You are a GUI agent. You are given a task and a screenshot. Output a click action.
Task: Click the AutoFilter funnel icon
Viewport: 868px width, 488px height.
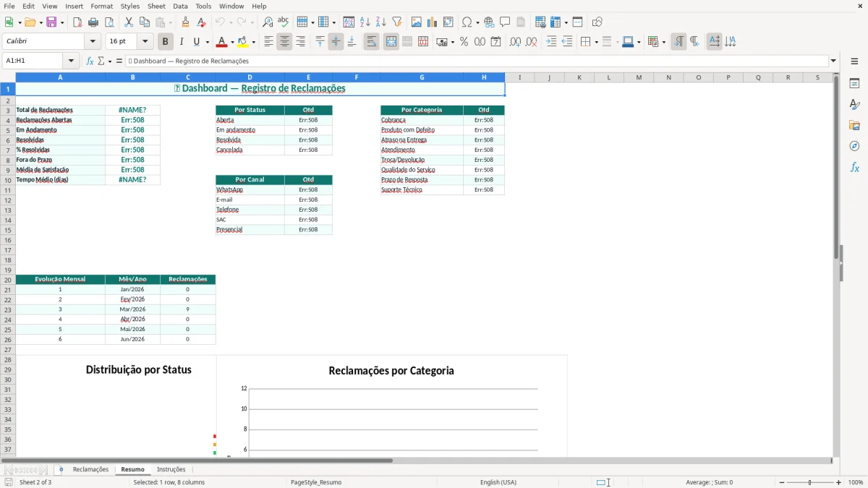396,22
